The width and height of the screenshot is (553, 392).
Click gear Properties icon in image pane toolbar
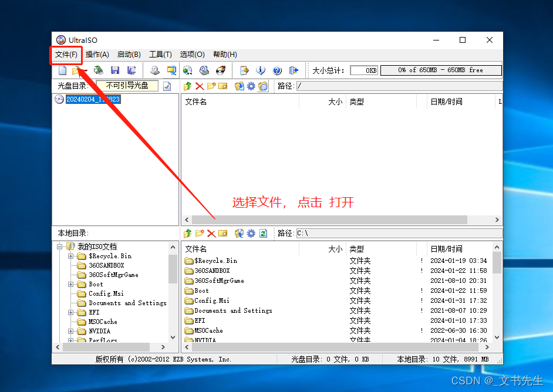(x=251, y=86)
